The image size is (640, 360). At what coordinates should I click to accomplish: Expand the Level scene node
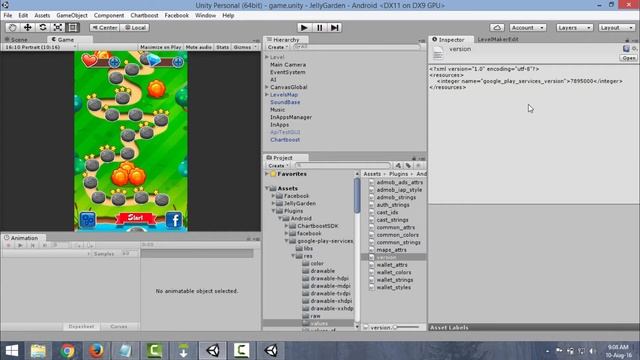point(267,57)
